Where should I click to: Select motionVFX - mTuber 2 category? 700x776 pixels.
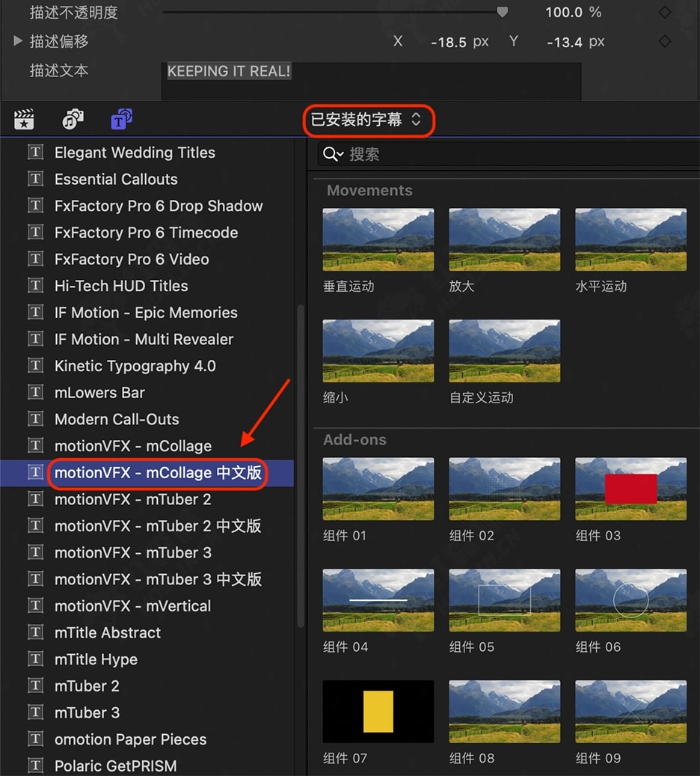pos(132,499)
